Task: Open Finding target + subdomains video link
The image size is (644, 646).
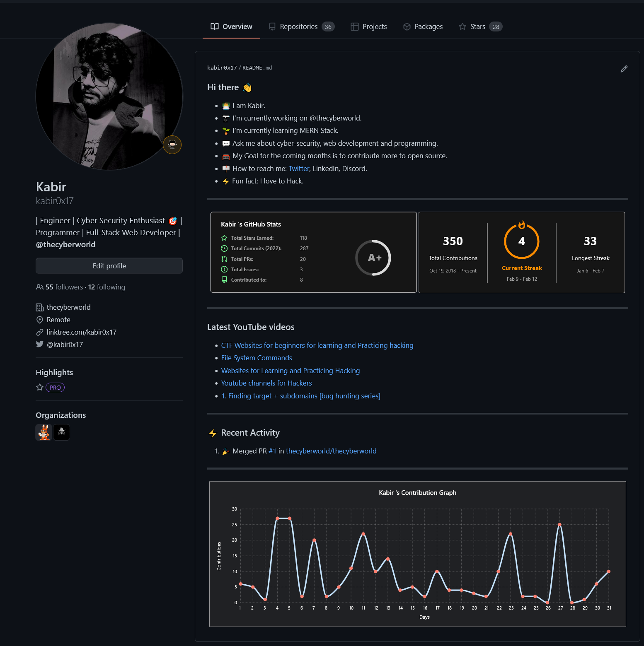Action: pos(301,396)
